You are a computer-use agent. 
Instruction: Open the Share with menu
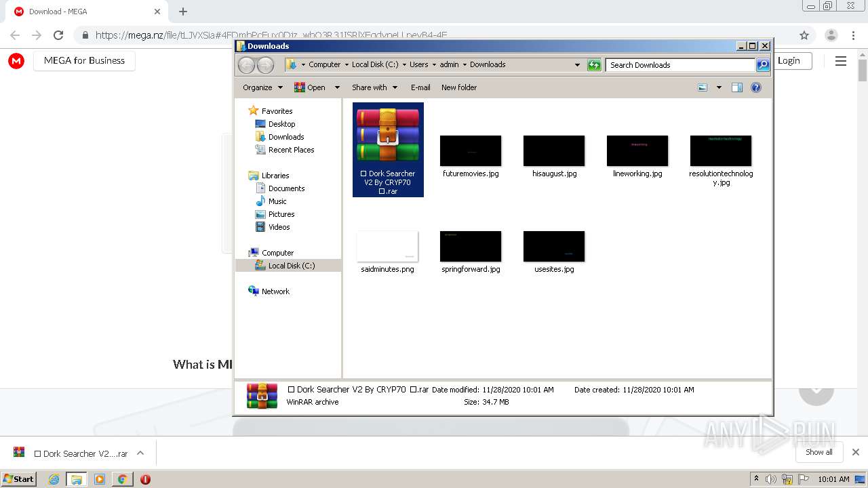coord(374,87)
